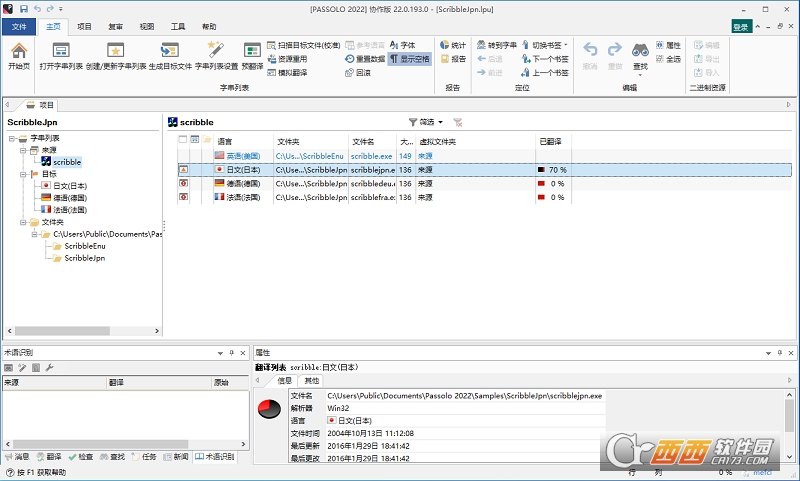
Task: Open the 帮助 ribbon tab
Action: 209,27
